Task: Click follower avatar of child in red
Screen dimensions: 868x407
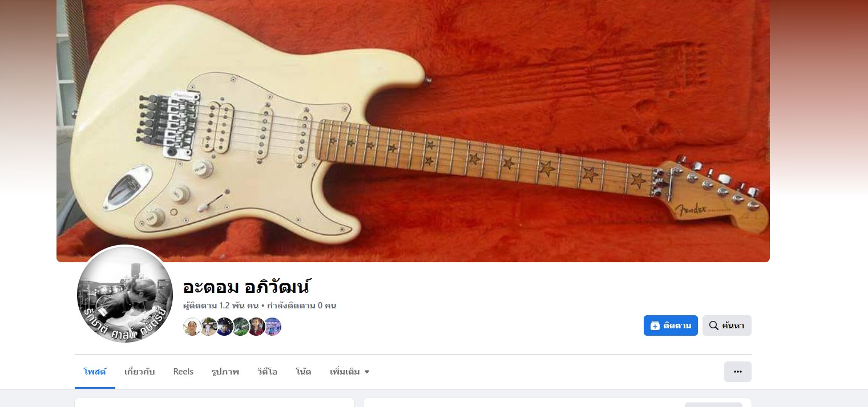Action: pyautogui.click(x=256, y=327)
